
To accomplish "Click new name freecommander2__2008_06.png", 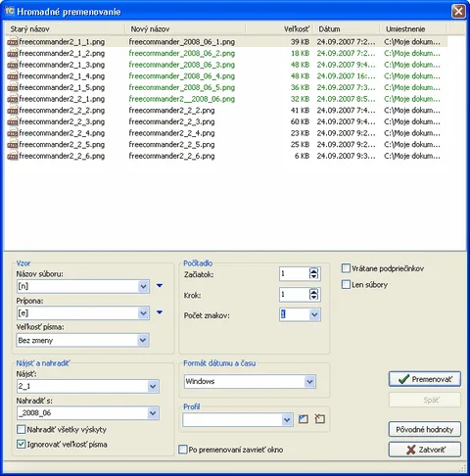I will pyautogui.click(x=182, y=99).
